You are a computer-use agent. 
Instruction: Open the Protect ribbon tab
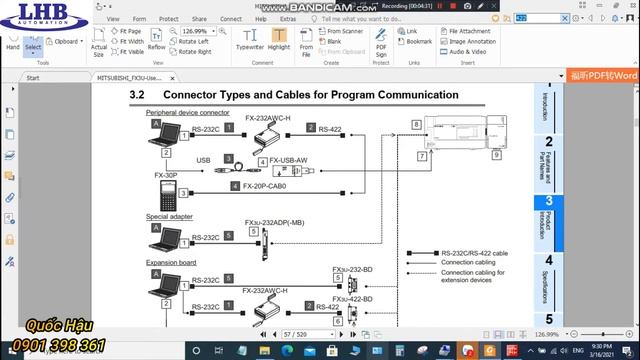pyautogui.click(x=169, y=19)
